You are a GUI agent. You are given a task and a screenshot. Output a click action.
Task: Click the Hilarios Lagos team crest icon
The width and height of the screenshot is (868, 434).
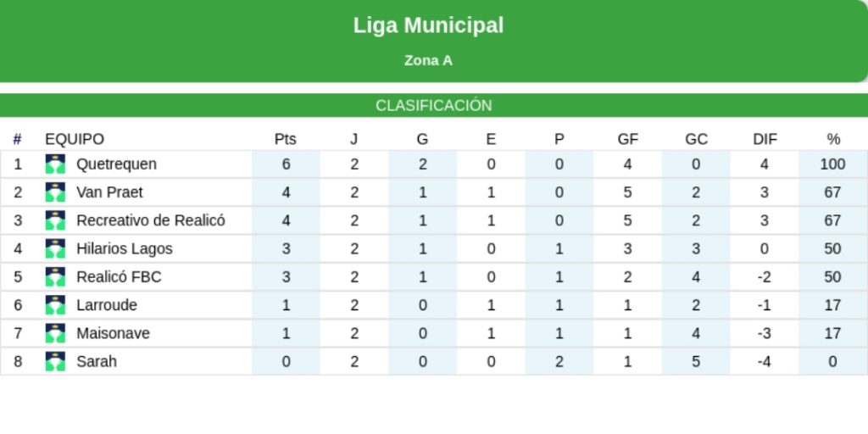coord(55,248)
